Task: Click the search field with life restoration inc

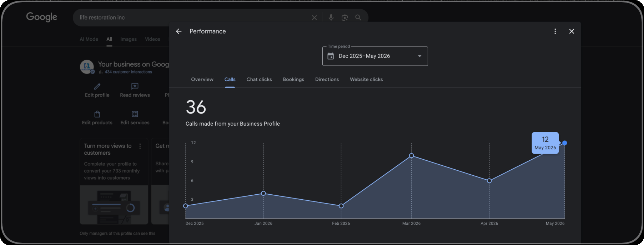Action: click(193, 17)
